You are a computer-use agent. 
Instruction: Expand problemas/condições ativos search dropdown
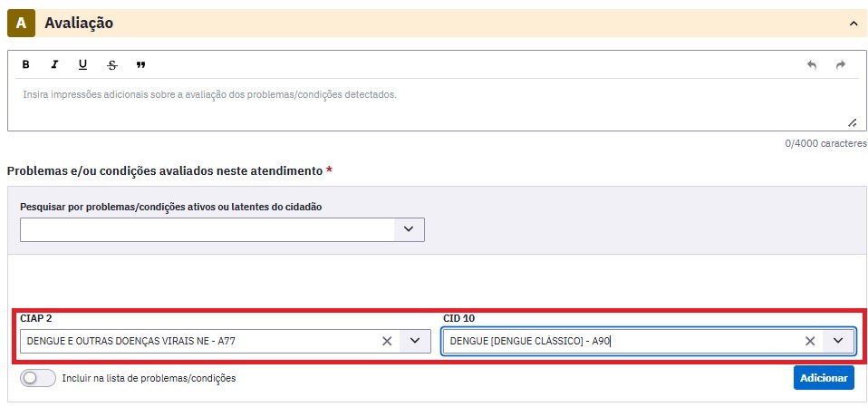point(410,229)
